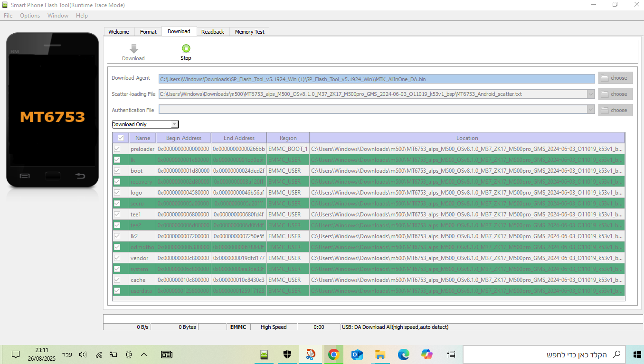Toggle the lk partition checkbox
Viewport: 644px width, 364px height.
pyautogui.click(x=117, y=160)
